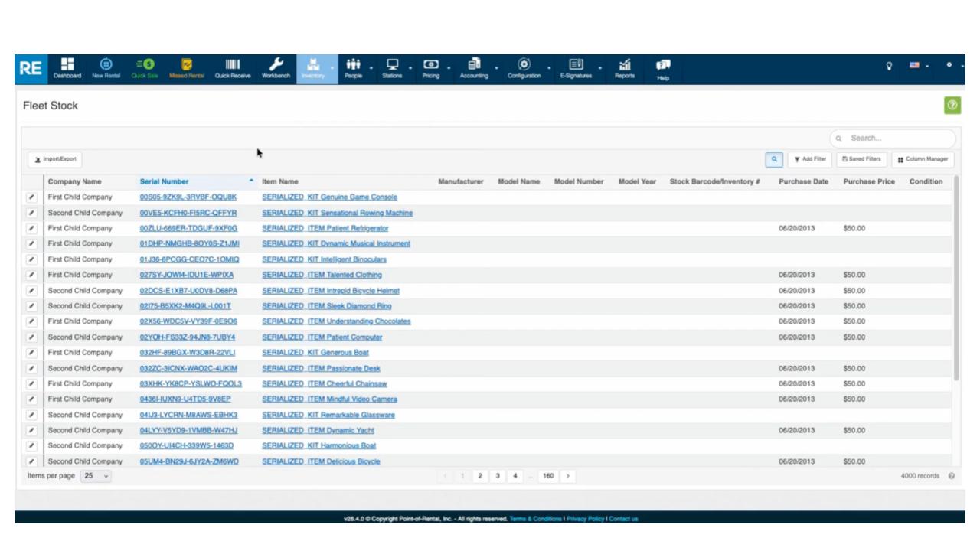Open the SERIALIZED_ITEM Patient Refrigerator link
Viewport: 980px width, 551px height.
tap(325, 228)
